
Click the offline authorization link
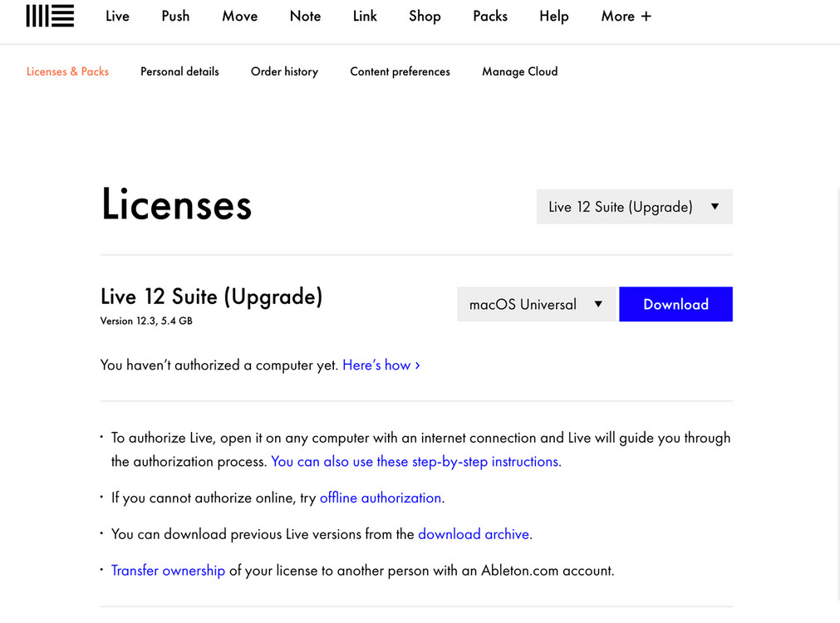pyautogui.click(x=380, y=498)
